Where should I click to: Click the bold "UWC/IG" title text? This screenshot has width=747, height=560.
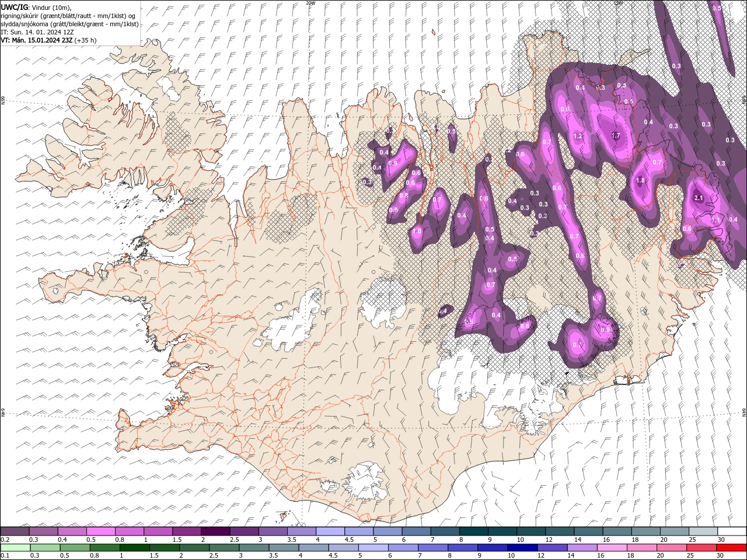coord(15,6)
